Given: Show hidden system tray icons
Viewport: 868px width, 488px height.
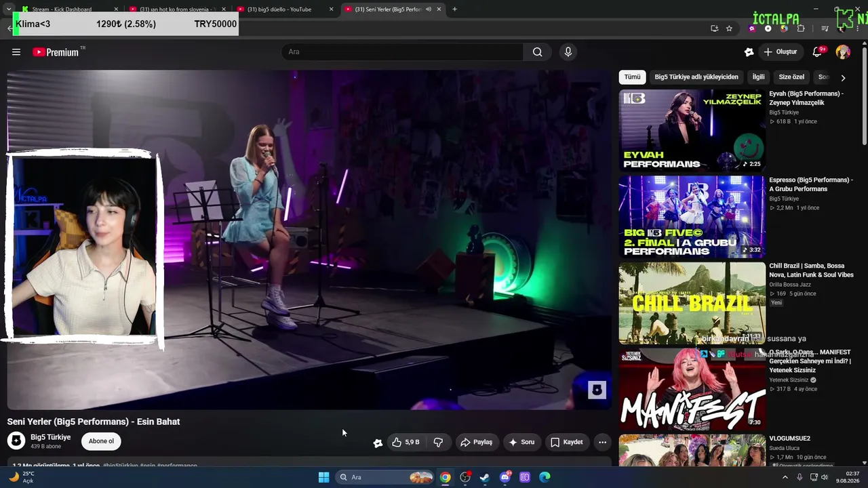Looking at the screenshot, I should (785, 477).
